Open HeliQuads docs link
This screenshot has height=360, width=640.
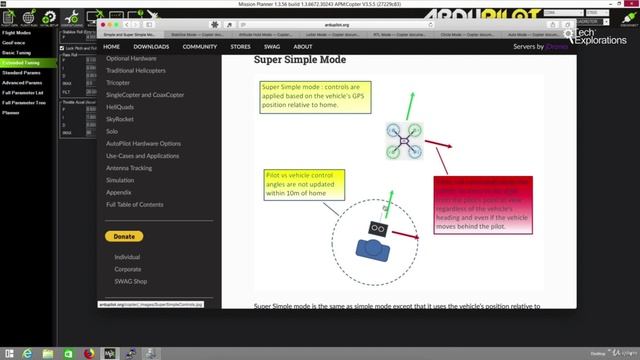120,107
